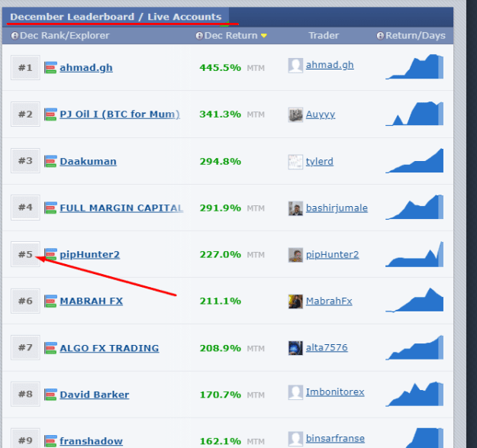
Task: Click trader avatar of bashirjumale
Action: click(295, 208)
